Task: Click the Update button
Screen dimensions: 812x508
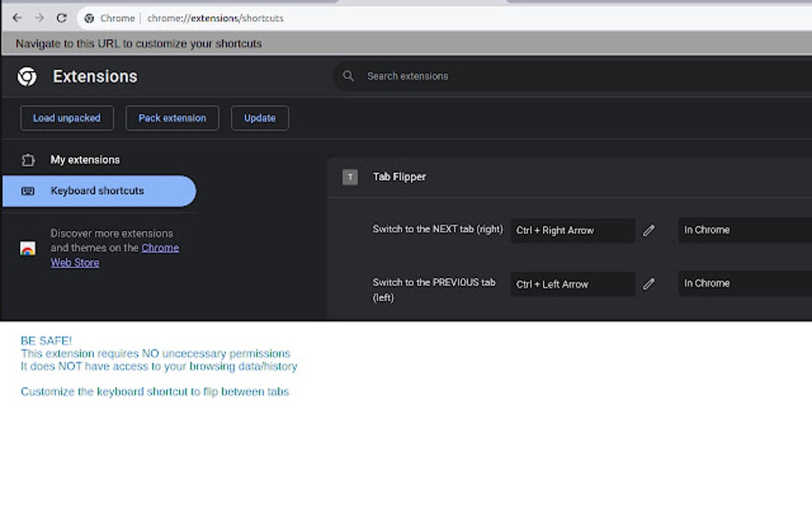Action: 260,117
